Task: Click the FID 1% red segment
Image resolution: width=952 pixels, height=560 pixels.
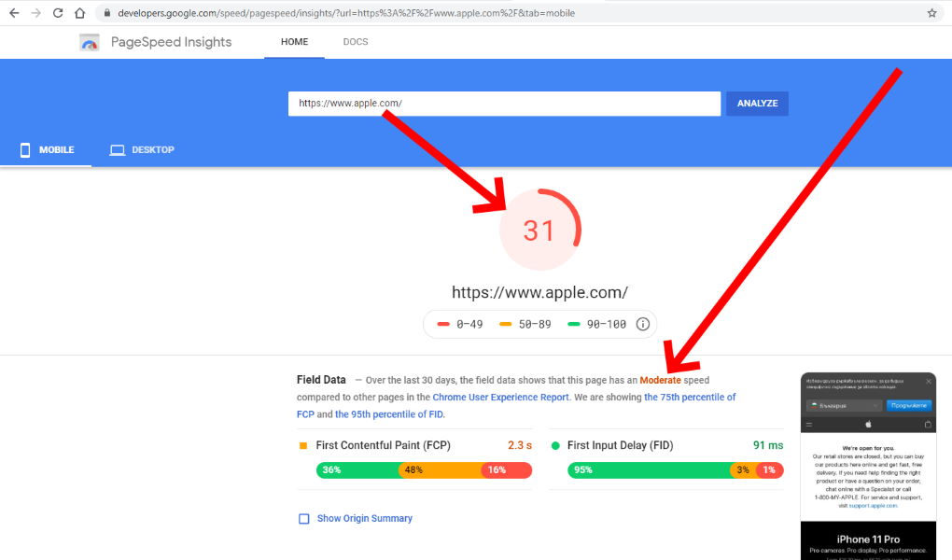Action: (x=770, y=470)
